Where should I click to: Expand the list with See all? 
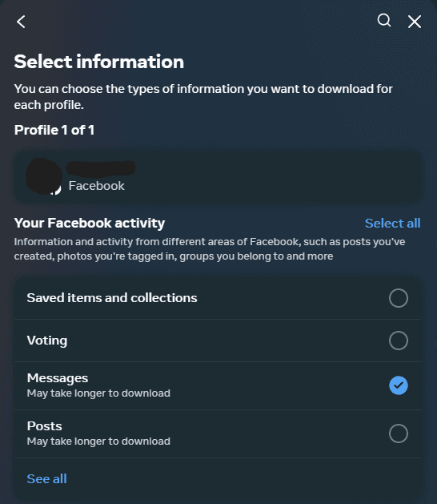pos(47,479)
